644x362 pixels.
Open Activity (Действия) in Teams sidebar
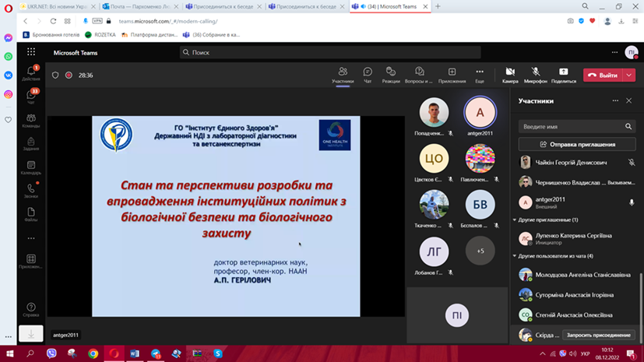point(31,73)
